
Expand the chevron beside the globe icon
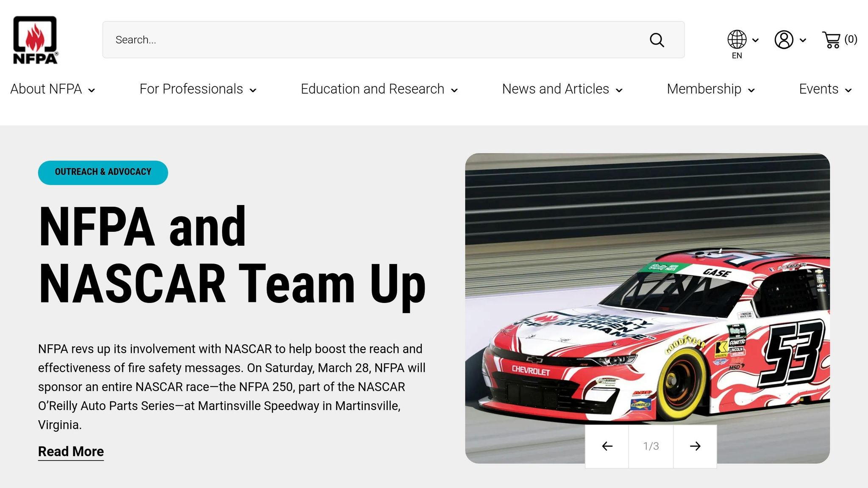(x=755, y=40)
